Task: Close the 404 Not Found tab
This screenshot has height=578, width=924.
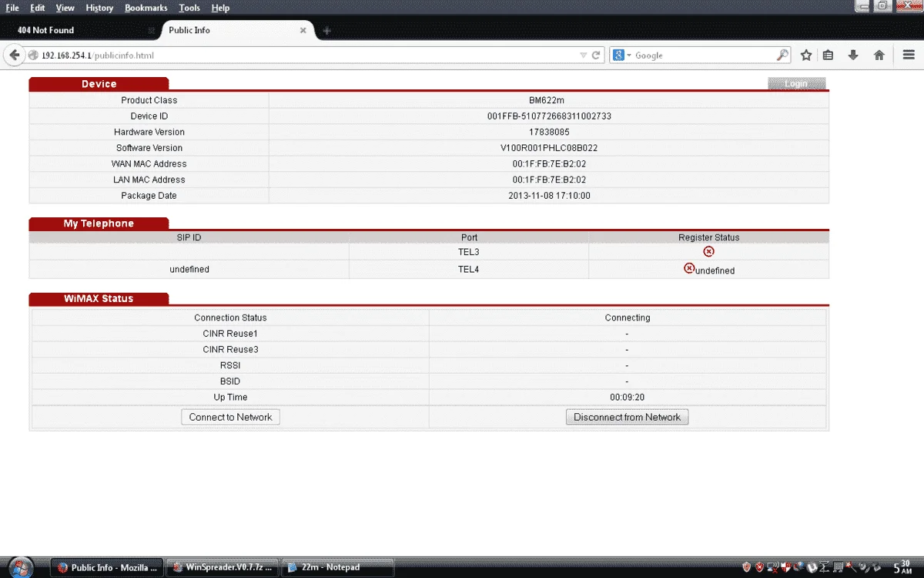Action: pos(151,30)
